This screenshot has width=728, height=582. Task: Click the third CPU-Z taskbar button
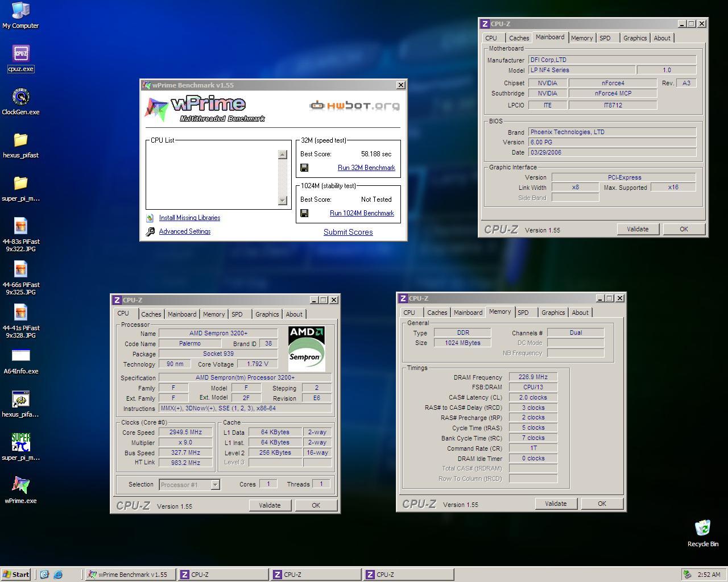pyautogui.click(x=408, y=575)
